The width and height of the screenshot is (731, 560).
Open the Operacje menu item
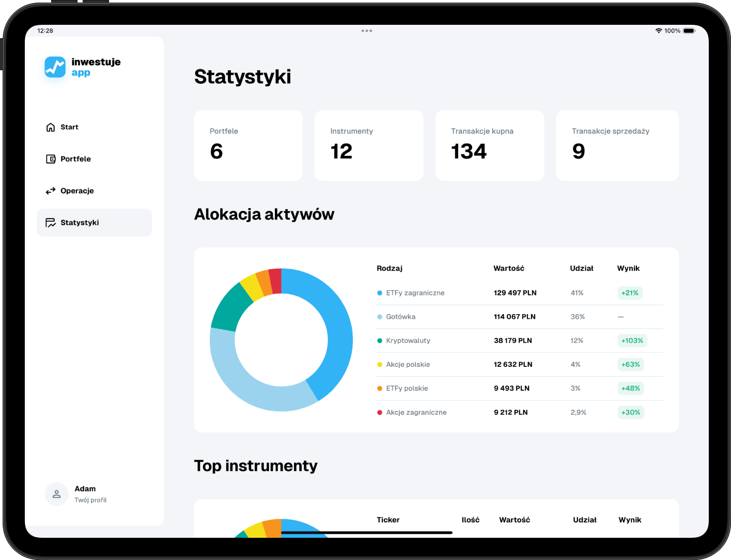coord(95,191)
